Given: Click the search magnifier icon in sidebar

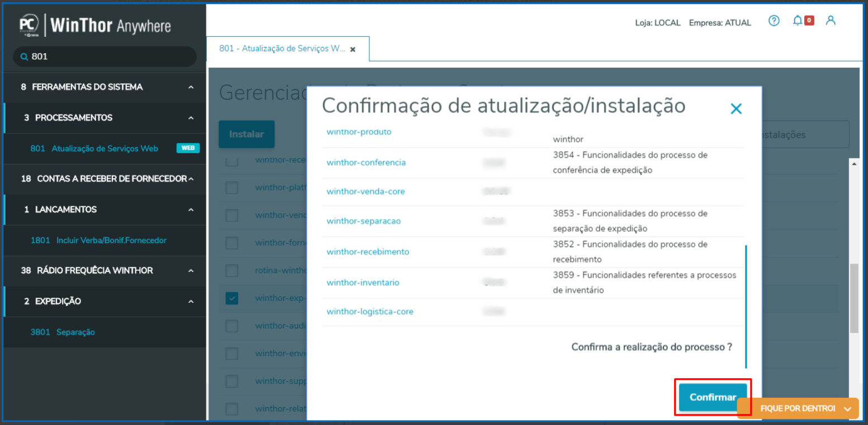Looking at the screenshot, I should tap(24, 57).
